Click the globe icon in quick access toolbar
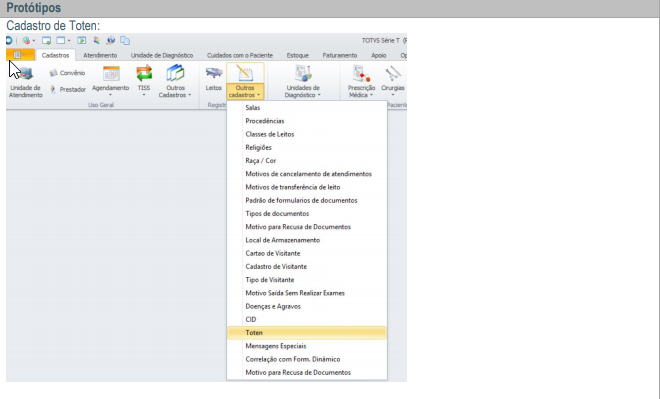This screenshot has width=660, height=399. (26, 40)
